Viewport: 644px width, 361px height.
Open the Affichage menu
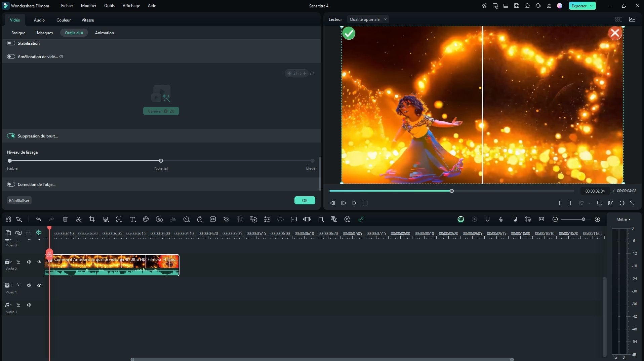point(131,6)
